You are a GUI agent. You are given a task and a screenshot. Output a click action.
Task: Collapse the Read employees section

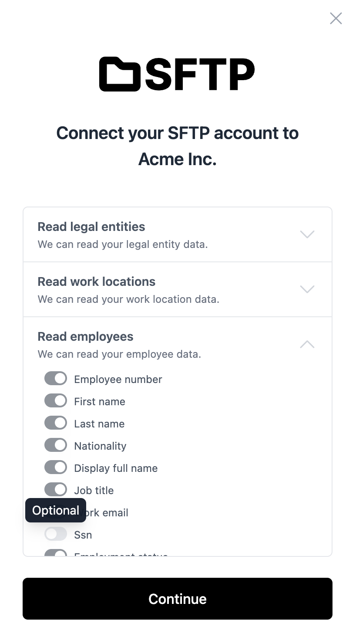pyautogui.click(x=307, y=344)
